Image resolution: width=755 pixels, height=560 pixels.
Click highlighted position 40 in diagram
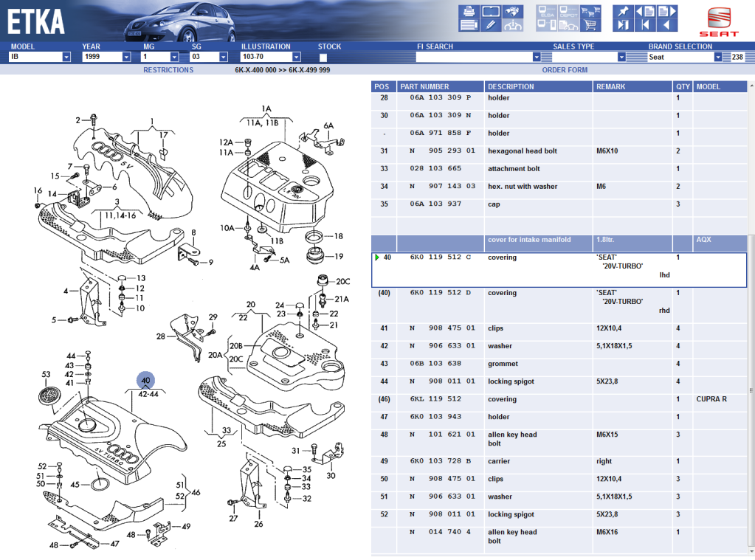coord(145,381)
